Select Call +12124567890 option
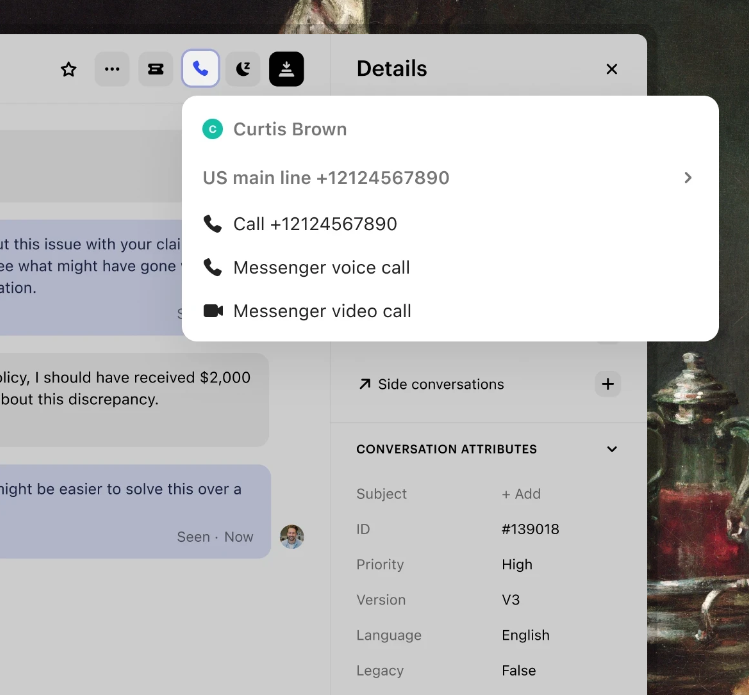Image resolution: width=749 pixels, height=695 pixels. [x=314, y=224]
